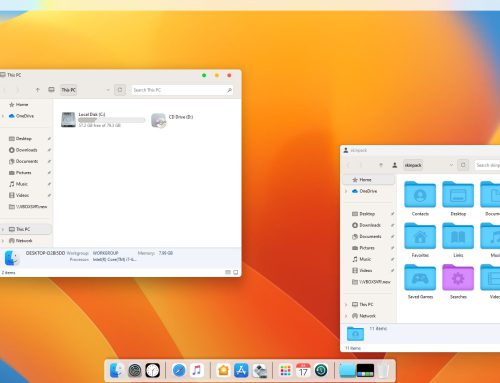The width and height of the screenshot is (500, 383).
Task: Open the Home app in the dock
Action: point(223,370)
